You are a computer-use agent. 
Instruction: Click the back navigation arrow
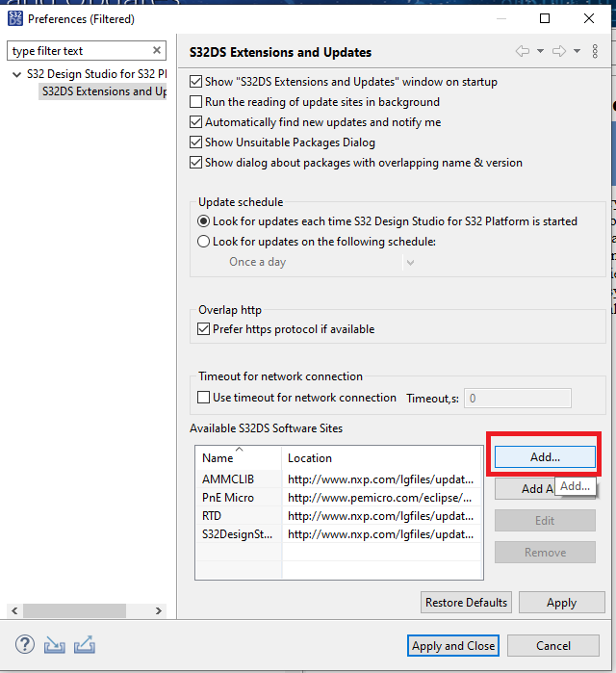tap(523, 51)
